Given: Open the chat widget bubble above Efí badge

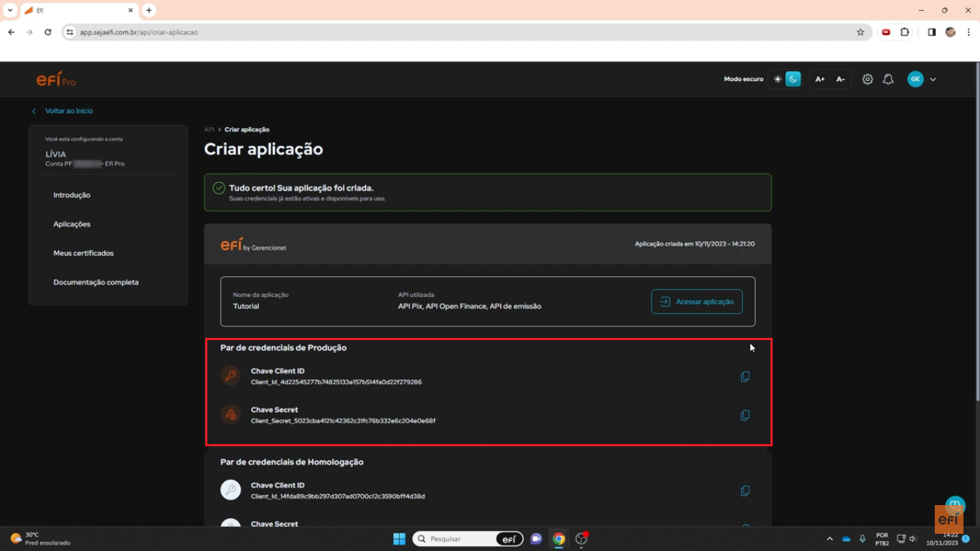Looking at the screenshot, I should [x=955, y=505].
